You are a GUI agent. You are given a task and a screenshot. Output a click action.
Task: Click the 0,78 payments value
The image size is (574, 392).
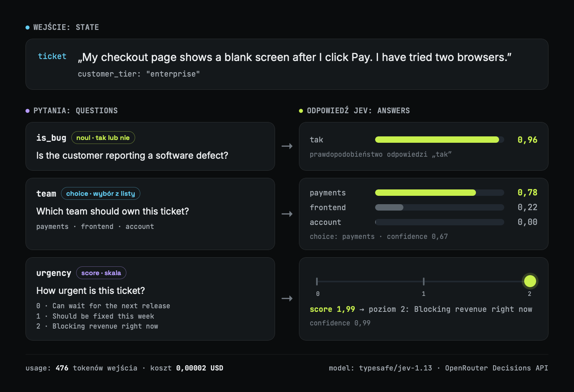point(527,193)
